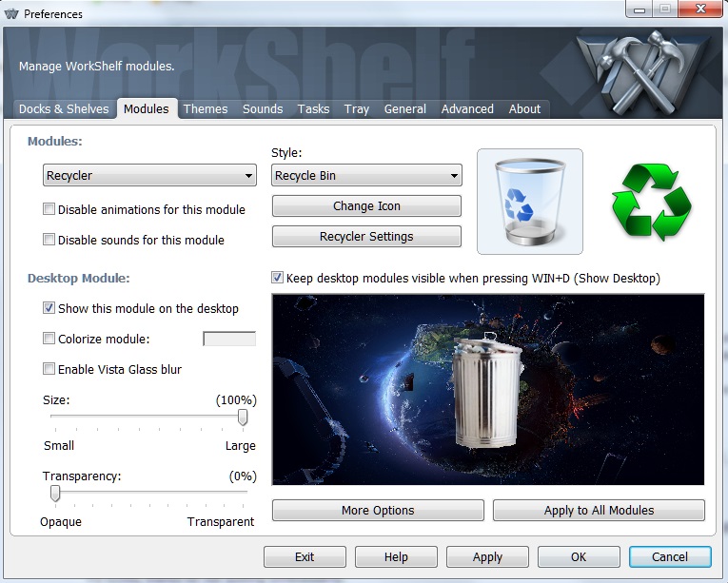Image resolution: width=728 pixels, height=583 pixels.
Task: Enable Vista Glass blur option
Action: (49, 369)
